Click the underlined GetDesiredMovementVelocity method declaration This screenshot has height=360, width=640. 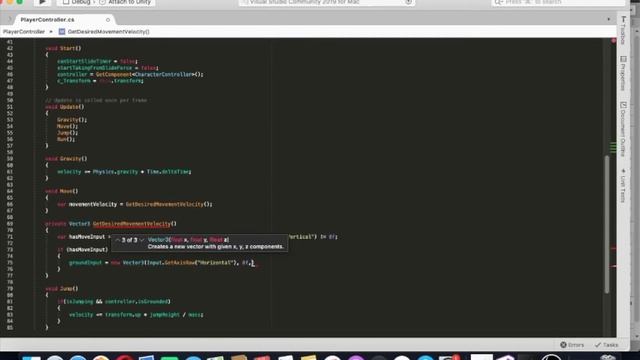pyautogui.click(x=132, y=224)
